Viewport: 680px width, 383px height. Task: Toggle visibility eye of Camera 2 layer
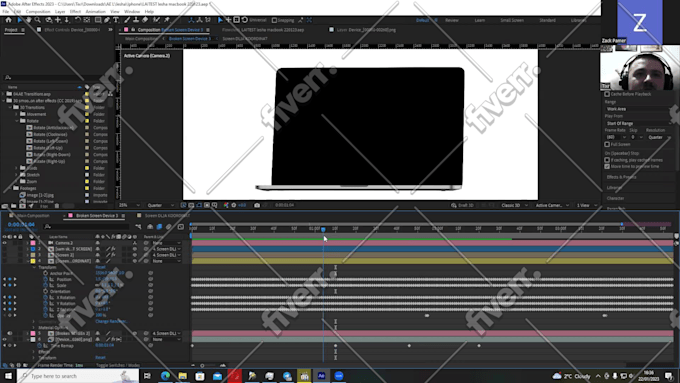[x=4, y=243]
